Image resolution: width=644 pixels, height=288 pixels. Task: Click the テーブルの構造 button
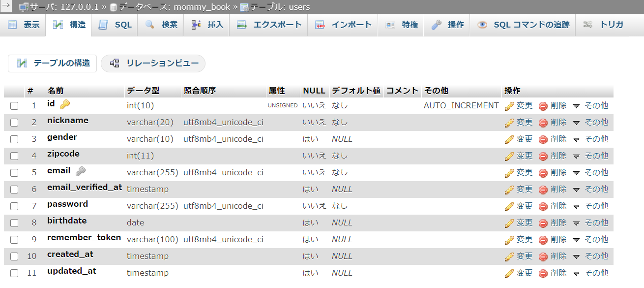coord(53,64)
